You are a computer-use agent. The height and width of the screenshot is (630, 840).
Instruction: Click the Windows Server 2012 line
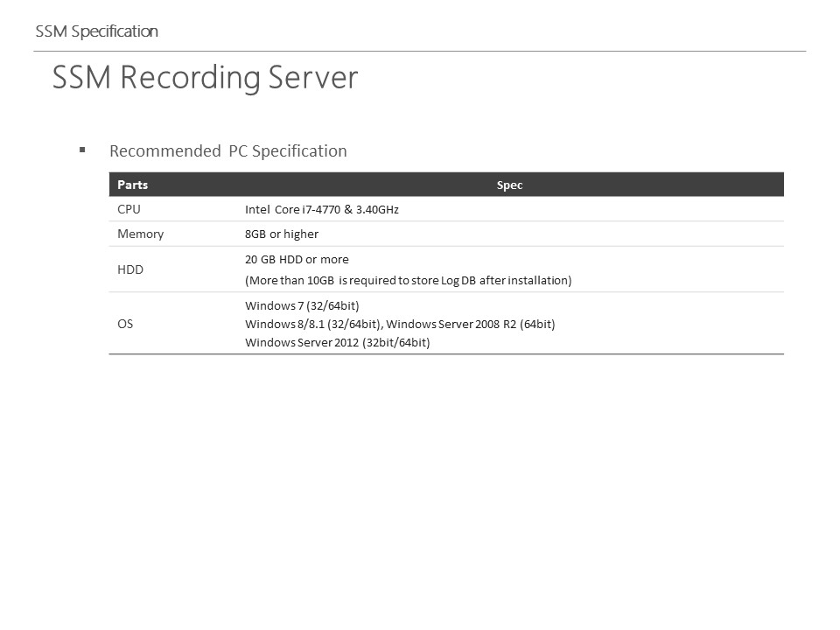(x=338, y=342)
